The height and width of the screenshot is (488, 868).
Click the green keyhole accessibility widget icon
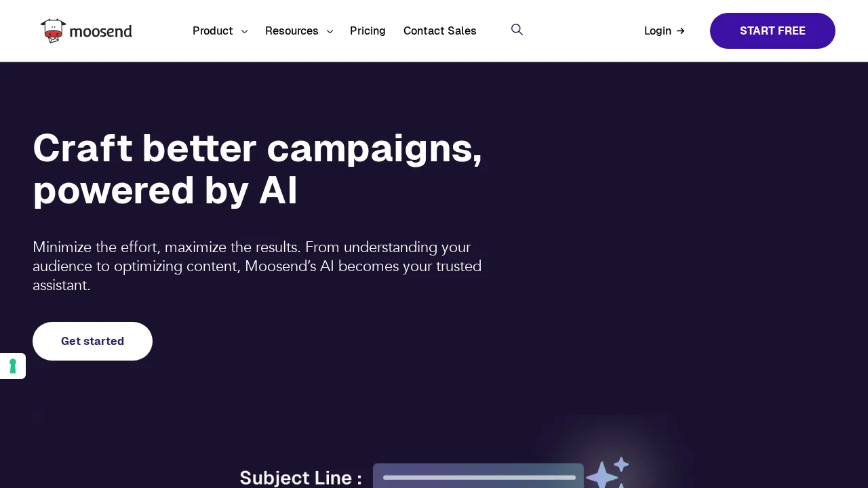(12, 366)
